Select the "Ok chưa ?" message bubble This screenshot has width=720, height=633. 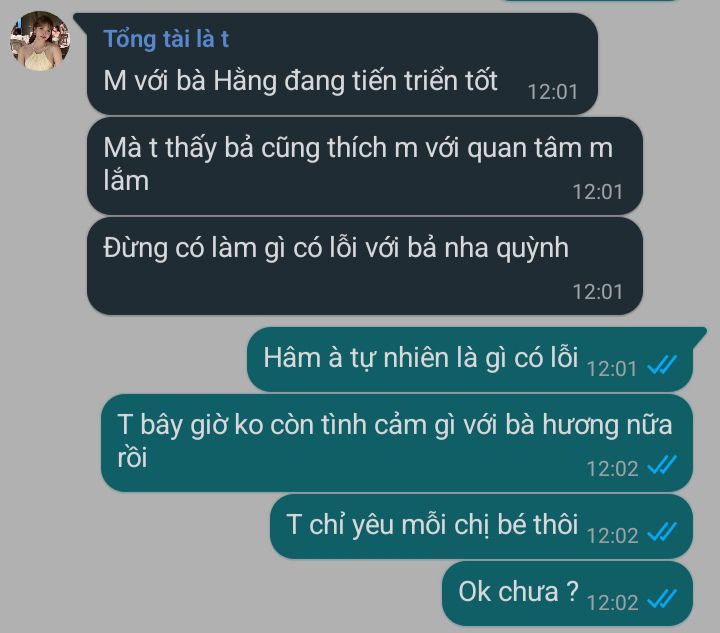[x=567, y=593]
